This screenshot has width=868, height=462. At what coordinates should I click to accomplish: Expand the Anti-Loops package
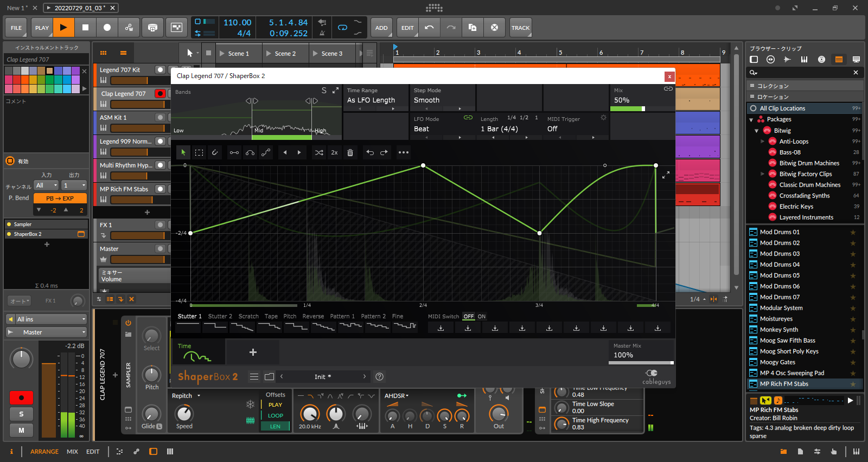[x=762, y=142]
